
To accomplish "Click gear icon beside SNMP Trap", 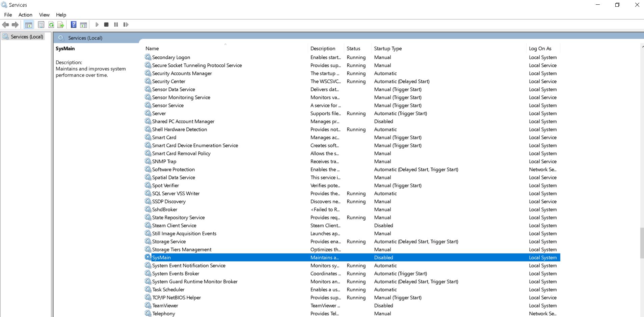I will [x=148, y=161].
